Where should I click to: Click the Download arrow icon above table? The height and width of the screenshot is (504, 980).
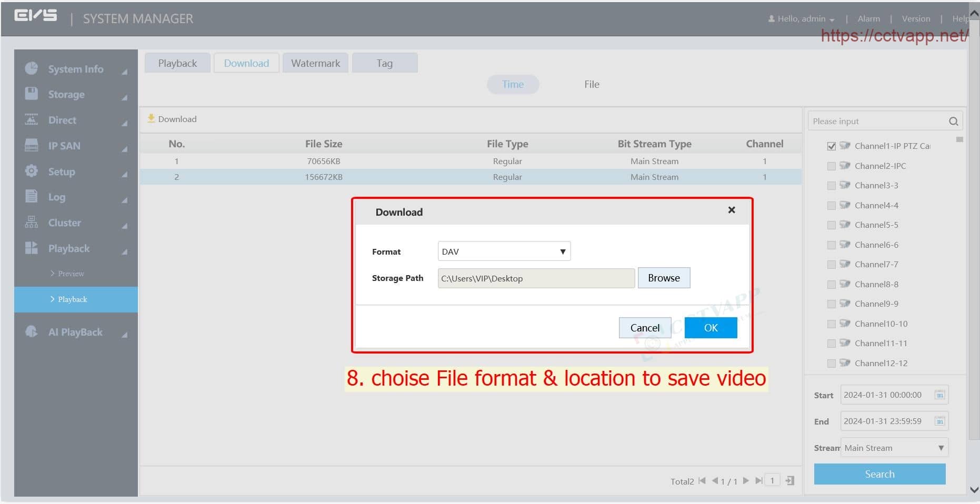coord(151,119)
